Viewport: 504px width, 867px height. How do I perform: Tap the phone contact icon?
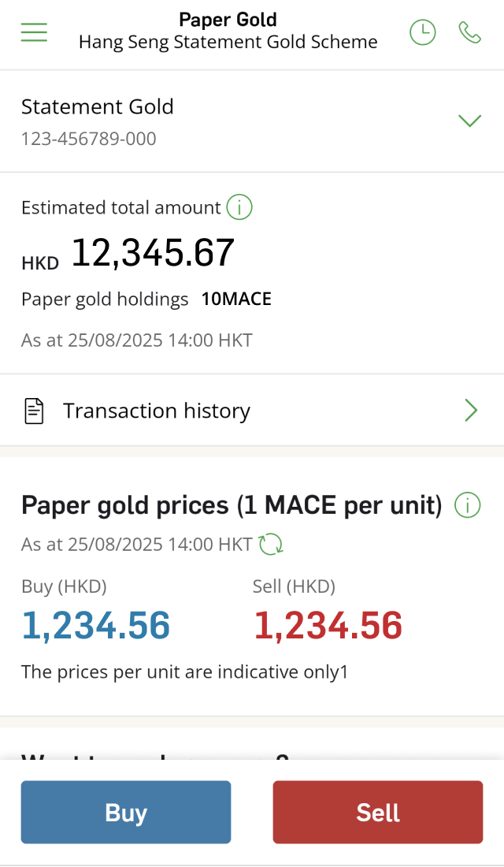tap(469, 32)
